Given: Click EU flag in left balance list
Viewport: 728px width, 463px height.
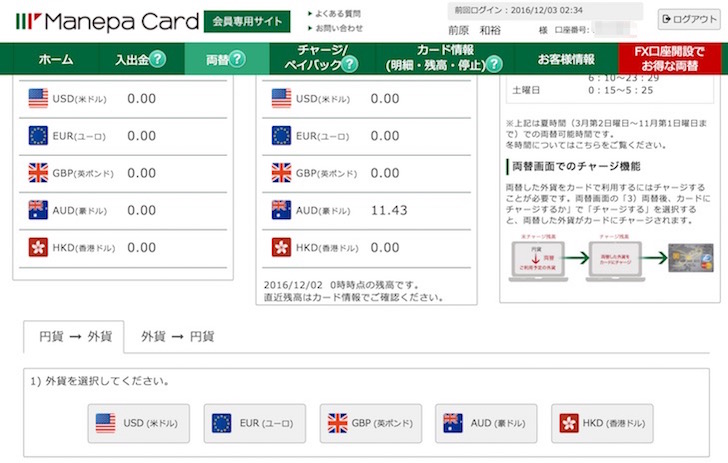Looking at the screenshot, I should [x=38, y=136].
